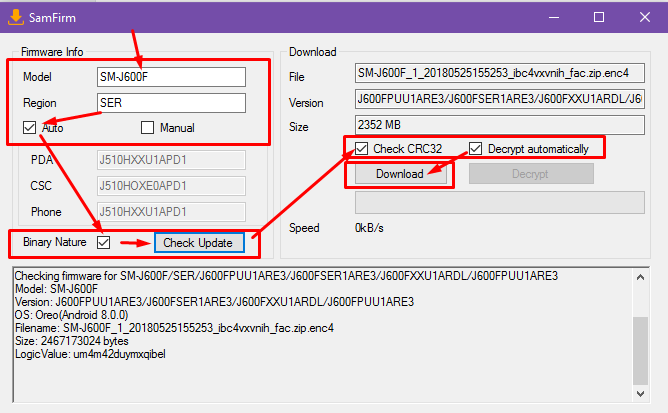Image resolution: width=668 pixels, height=413 pixels.
Task: Click the Version field
Action: pyautogui.click(x=500, y=99)
